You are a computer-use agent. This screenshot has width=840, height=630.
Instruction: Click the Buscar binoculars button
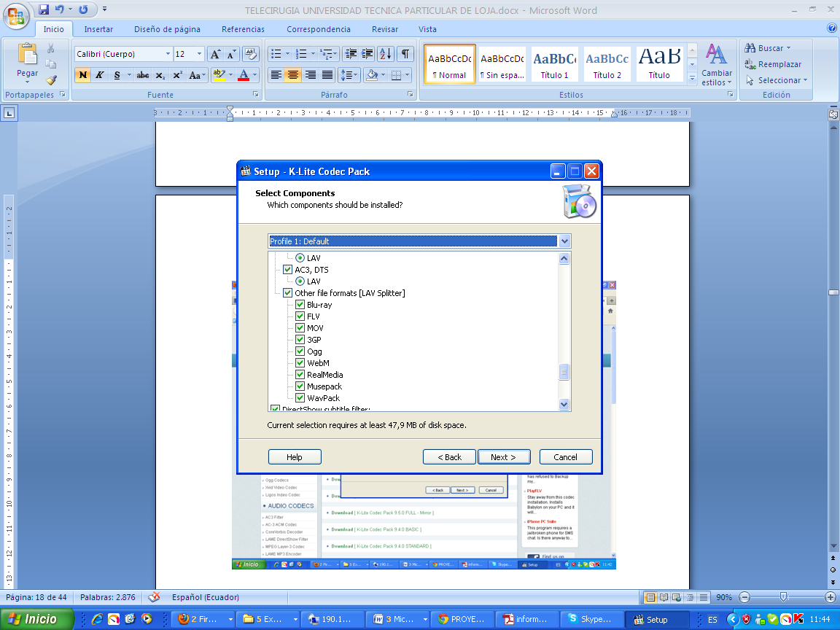[767, 48]
